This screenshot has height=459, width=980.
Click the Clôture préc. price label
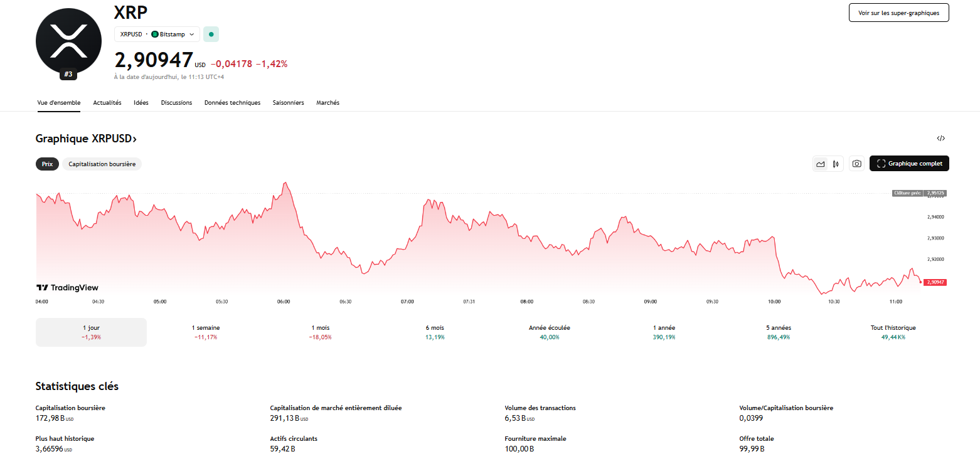coord(919,193)
